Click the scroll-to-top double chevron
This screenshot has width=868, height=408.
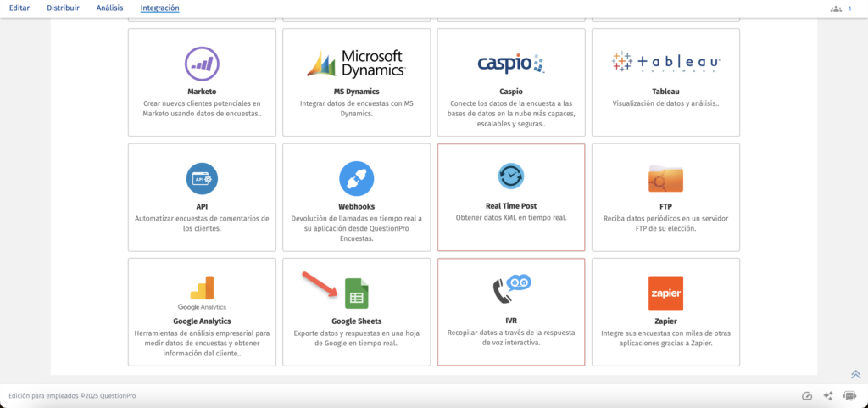coord(855,374)
